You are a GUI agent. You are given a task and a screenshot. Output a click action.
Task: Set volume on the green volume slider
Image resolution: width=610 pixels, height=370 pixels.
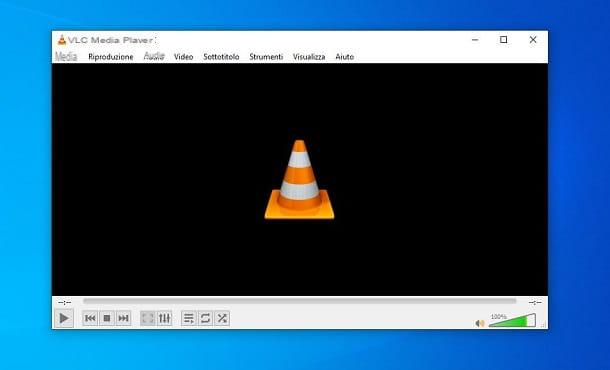(512, 320)
